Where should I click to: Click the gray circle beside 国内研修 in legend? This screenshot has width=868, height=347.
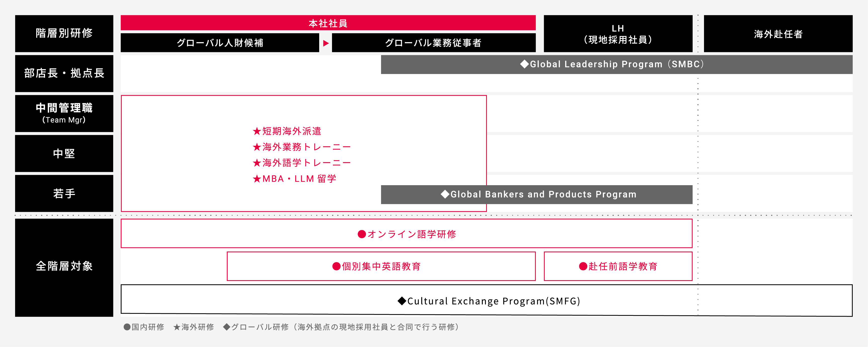point(127,327)
